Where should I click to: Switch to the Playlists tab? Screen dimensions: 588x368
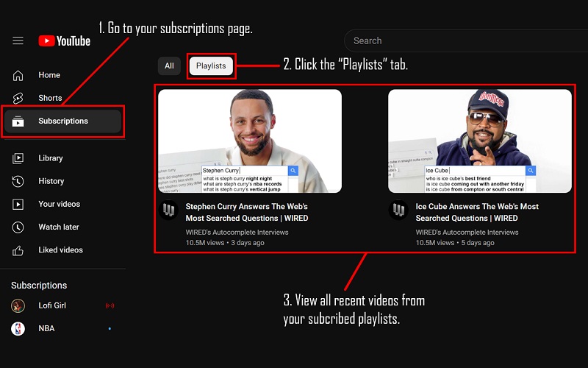[211, 66]
